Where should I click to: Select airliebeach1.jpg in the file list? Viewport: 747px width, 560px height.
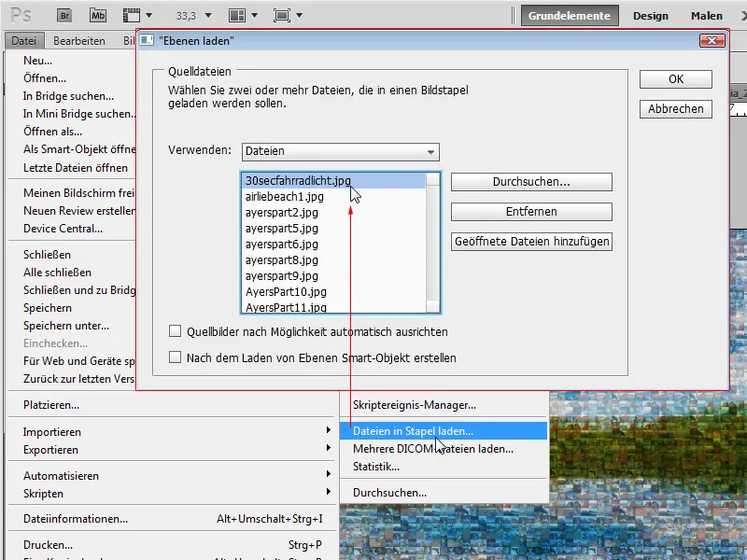click(x=333, y=197)
